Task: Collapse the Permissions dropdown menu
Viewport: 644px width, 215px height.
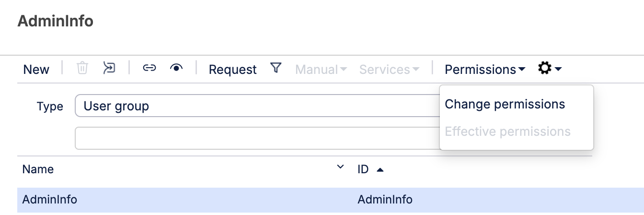Action: coord(484,70)
